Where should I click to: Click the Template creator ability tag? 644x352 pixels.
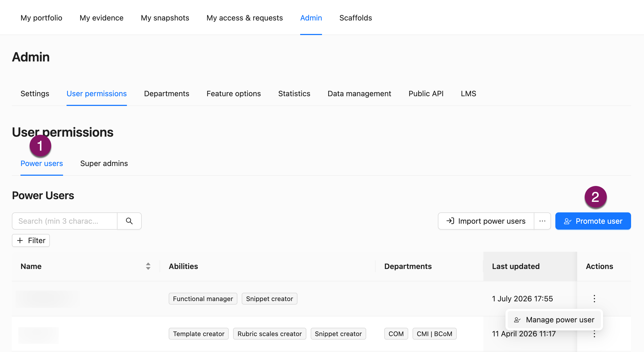click(x=199, y=334)
